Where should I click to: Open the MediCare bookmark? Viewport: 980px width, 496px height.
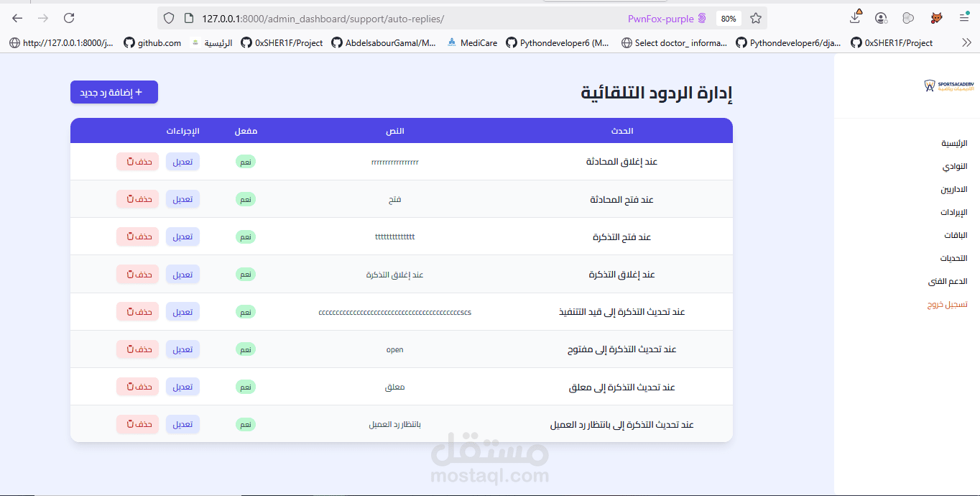[472, 43]
